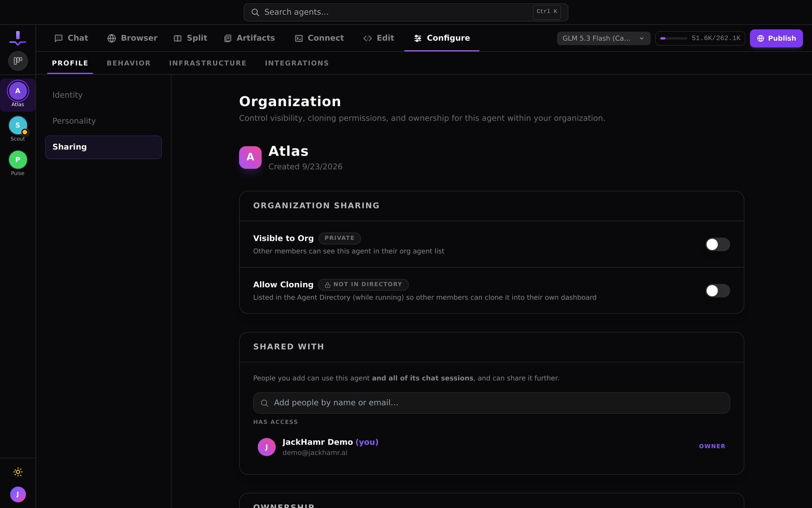This screenshot has width=812, height=508.
Task: Toggle Visible to Org switch
Action: [x=718, y=244]
